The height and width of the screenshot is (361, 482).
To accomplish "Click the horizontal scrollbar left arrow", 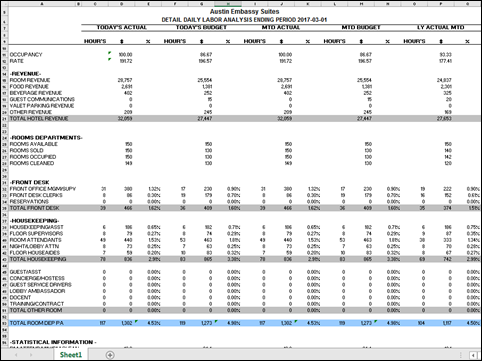I will tap(473, 355).
